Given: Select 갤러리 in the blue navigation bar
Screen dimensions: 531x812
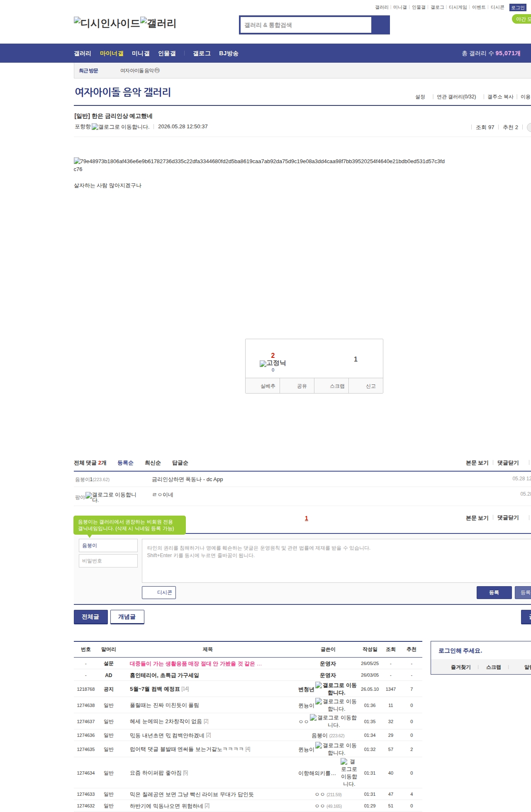Looking at the screenshot, I should [83, 53].
